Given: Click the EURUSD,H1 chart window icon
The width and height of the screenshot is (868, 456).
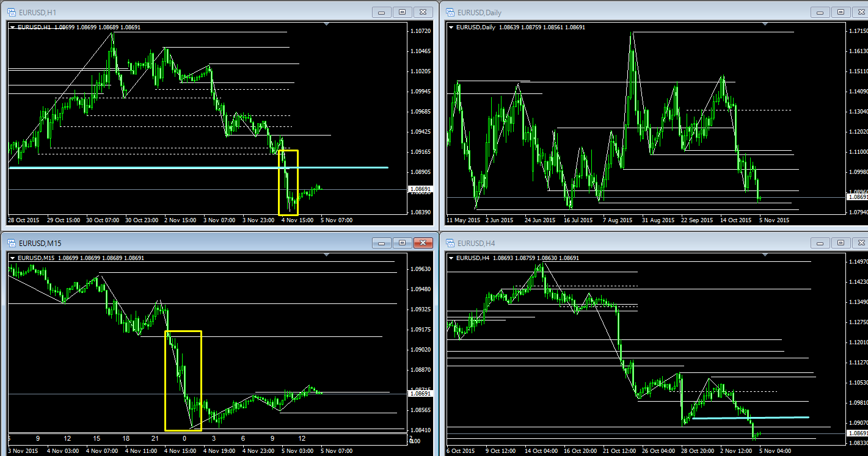Looking at the screenshot, I should tap(12, 12).
